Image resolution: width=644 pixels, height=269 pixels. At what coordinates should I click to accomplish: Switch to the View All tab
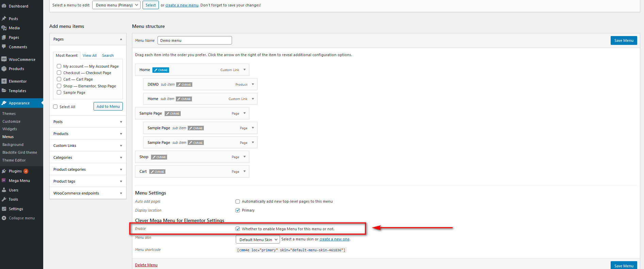[x=89, y=55]
